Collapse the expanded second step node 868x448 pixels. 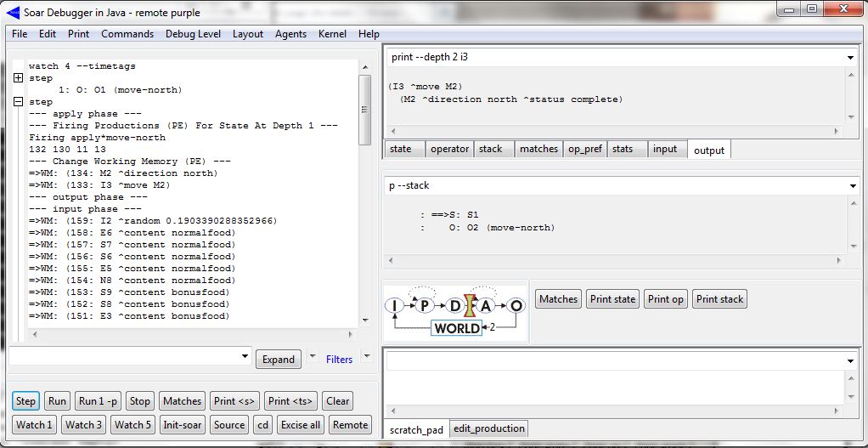(19, 102)
